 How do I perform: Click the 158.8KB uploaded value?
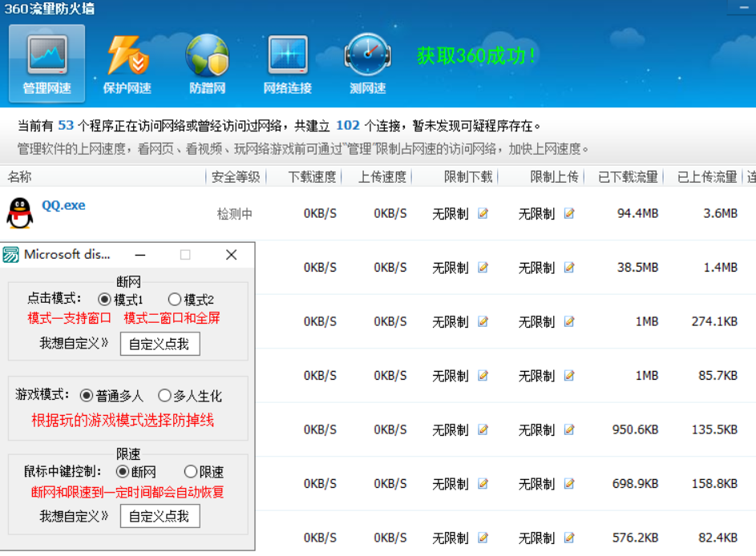[x=714, y=483]
